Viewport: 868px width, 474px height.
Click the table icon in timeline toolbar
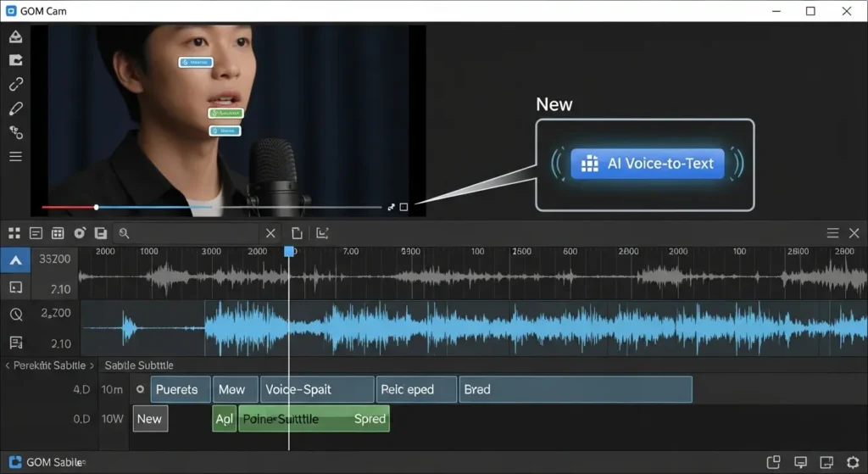58,233
